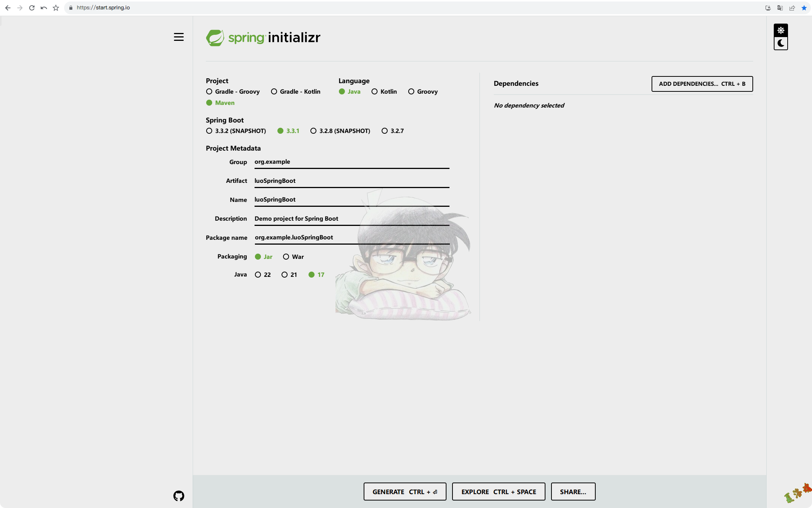Select Java version 17
The width and height of the screenshot is (812, 508).
coord(316,275)
